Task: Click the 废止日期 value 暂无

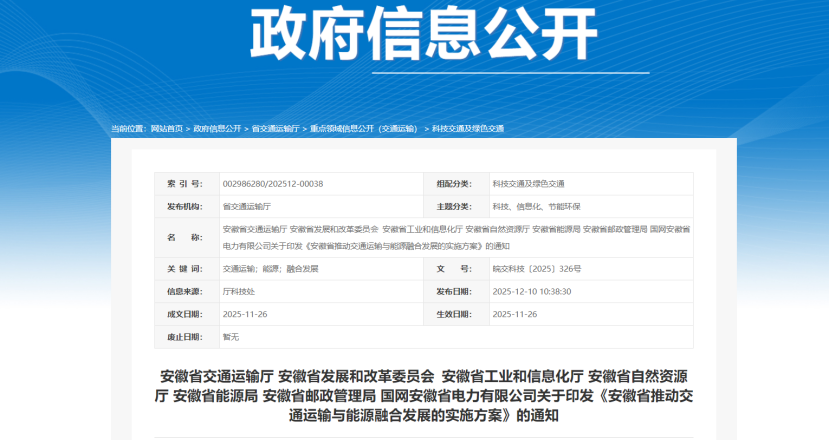Action: [230, 336]
